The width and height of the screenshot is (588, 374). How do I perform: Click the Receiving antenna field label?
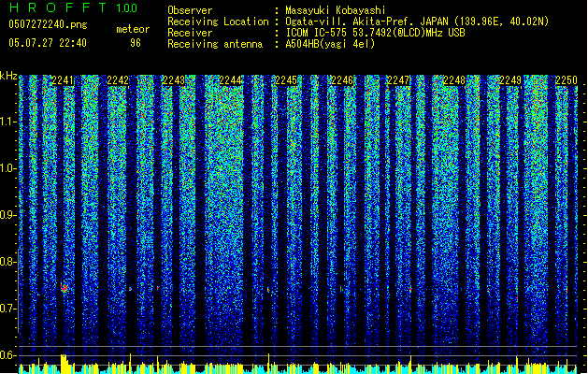pos(215,44)
